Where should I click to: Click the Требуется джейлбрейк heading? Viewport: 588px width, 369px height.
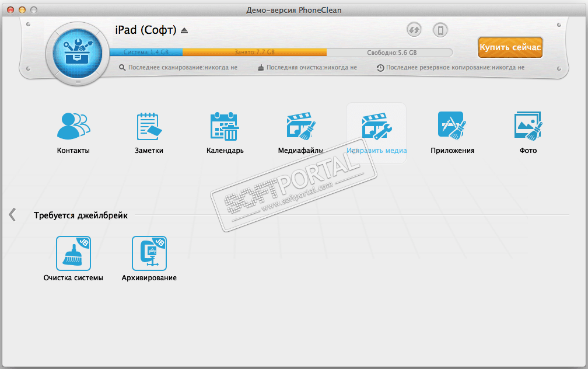[80, 215]
